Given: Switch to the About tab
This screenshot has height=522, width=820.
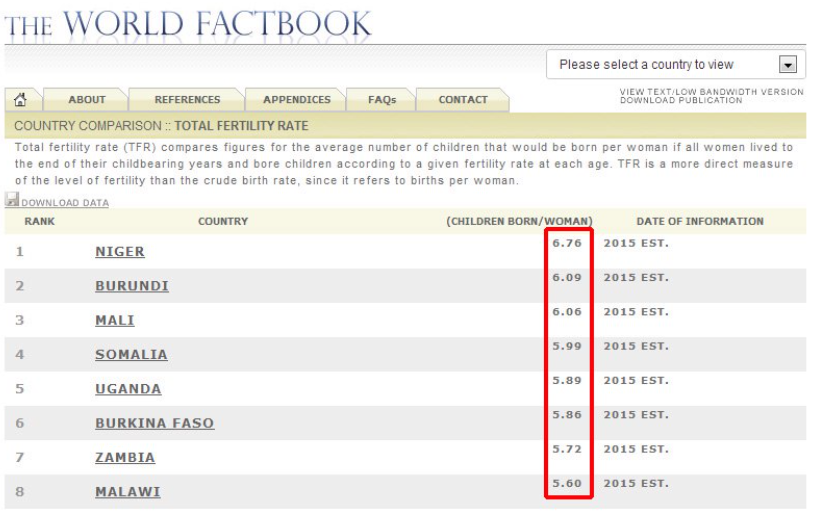Looking at the screenshot, I should point(87,100).
